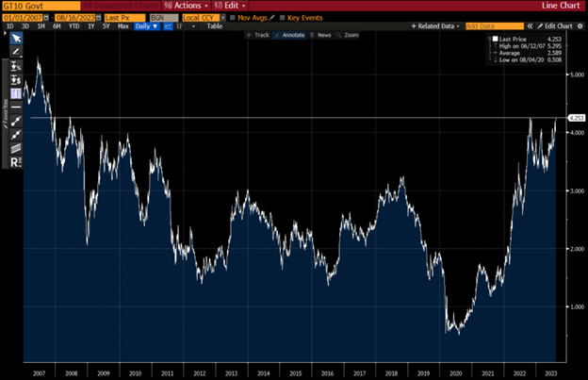The width and height of the screenshot is (588, 380).
Task: Switch to line chart style icon
Action: point(168,26)
